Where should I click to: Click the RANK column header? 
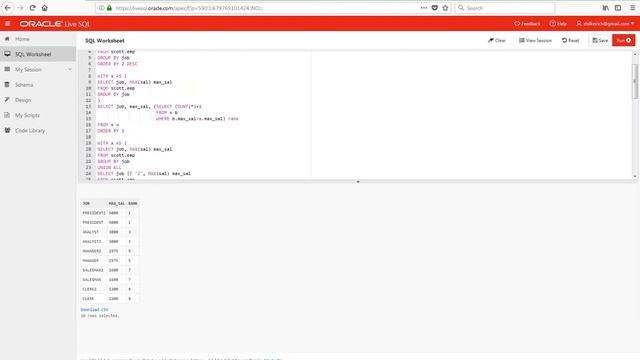tap(133, 203)
